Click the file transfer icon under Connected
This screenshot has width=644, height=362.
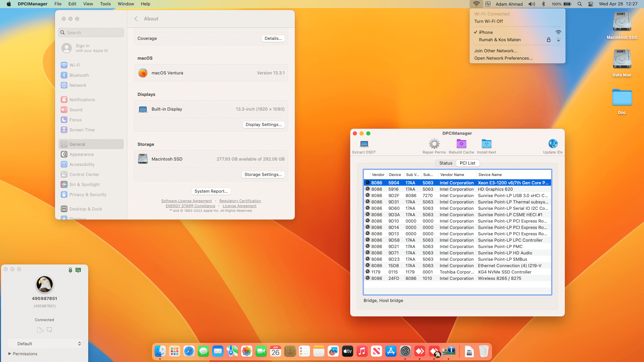(x=40, y=330)
